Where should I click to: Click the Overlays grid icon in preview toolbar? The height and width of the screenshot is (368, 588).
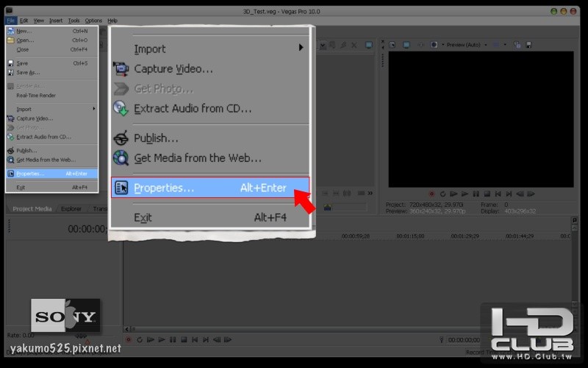[x=496, y=45]
